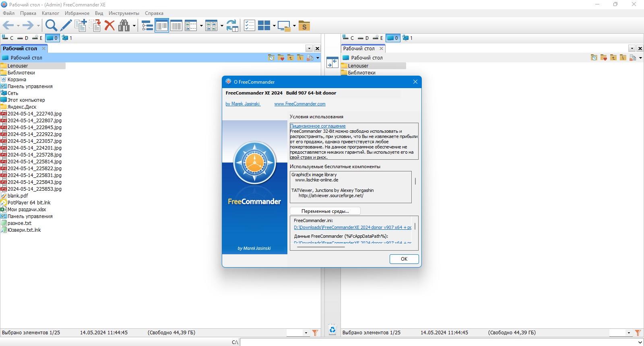Click the binoculars icon in toolbar
The width and height of the screenshot is (644, 346).
coord(124,26)
